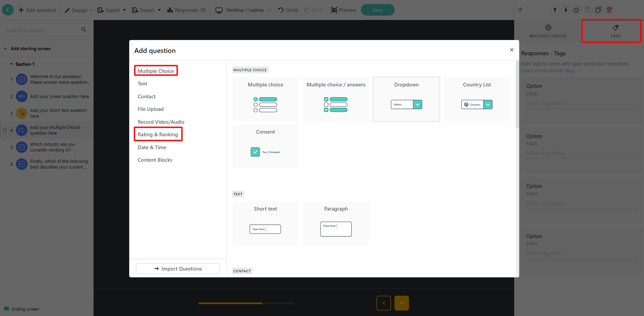This screenshot has height=316, width=644.
Task: Select the Yes, I Consent checkbox
Action: (x=255, y=152)
